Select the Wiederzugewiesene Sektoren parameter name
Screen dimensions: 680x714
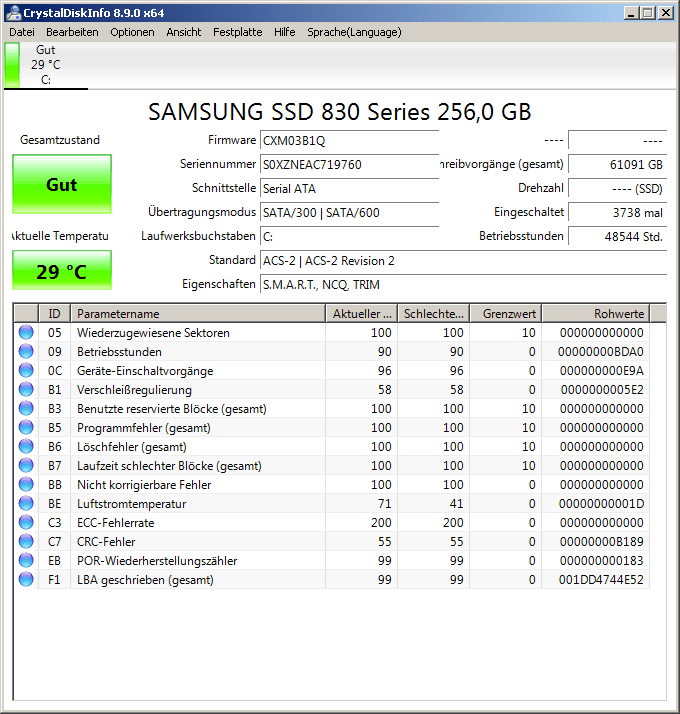[153, 333]
